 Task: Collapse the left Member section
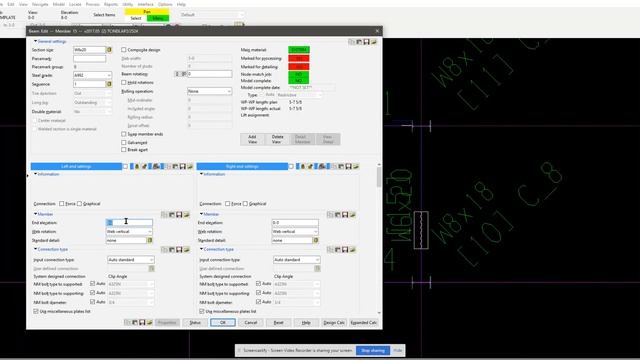pos(36,214)
